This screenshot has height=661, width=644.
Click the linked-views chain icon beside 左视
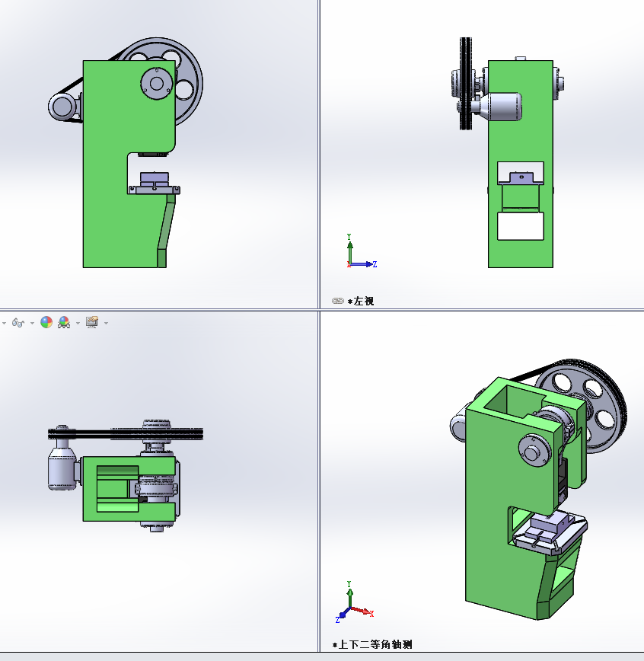click(x=337, y=301)
